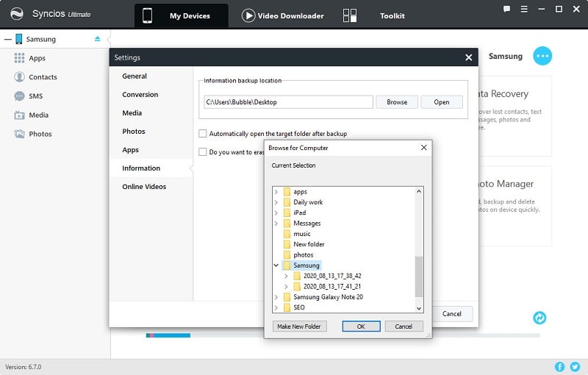Open the hamburger menu icon
Screen dimensions: 588x375
(x=524, y=9)
